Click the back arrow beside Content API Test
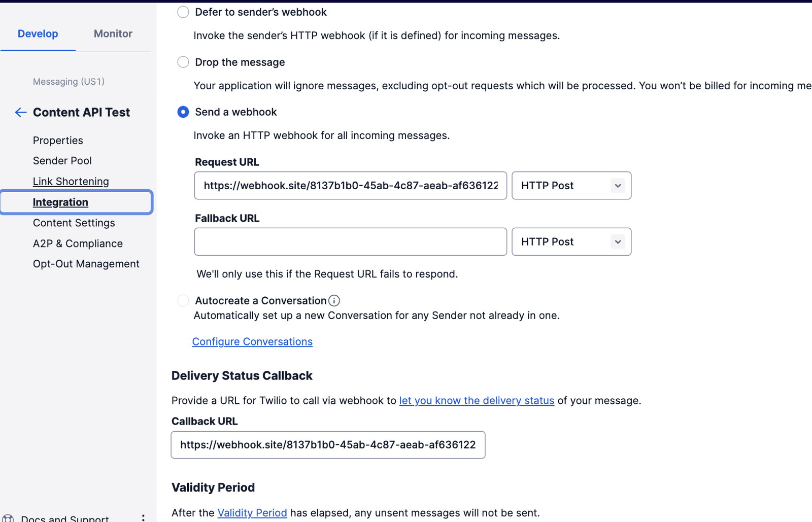The image size is (812, 522). 20,112
